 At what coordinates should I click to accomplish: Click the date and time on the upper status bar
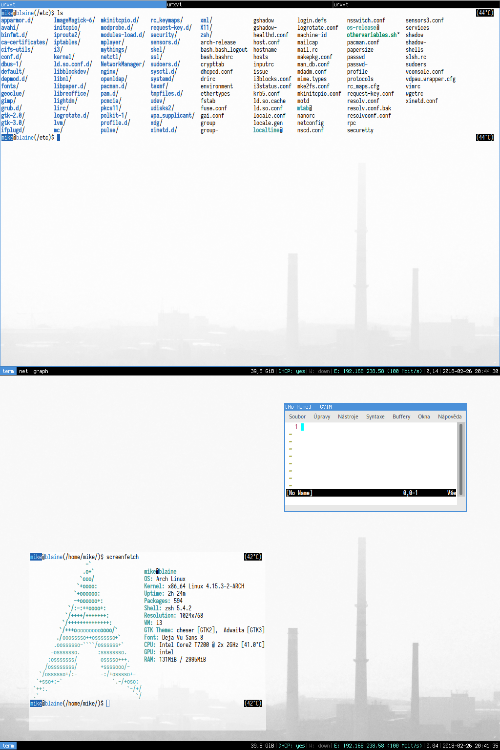click(x=470, y=371)
